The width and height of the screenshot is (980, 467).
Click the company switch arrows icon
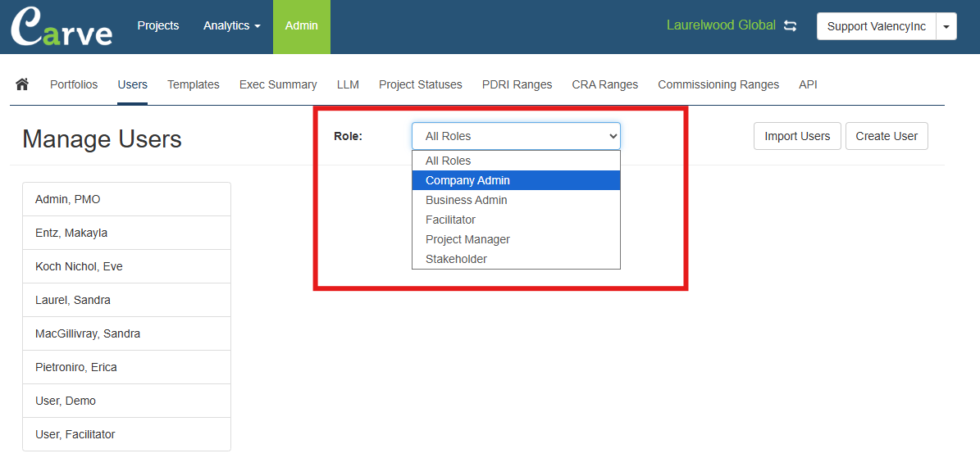[x=790, y=26]
